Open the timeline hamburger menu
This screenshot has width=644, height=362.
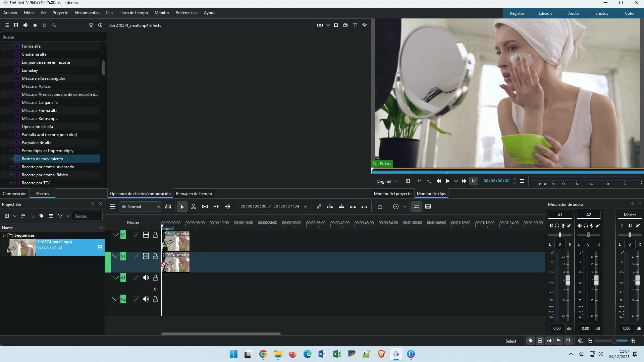113,207
